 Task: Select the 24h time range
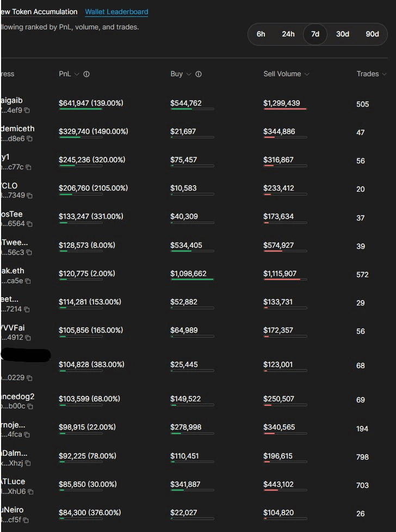coord(288,34)
